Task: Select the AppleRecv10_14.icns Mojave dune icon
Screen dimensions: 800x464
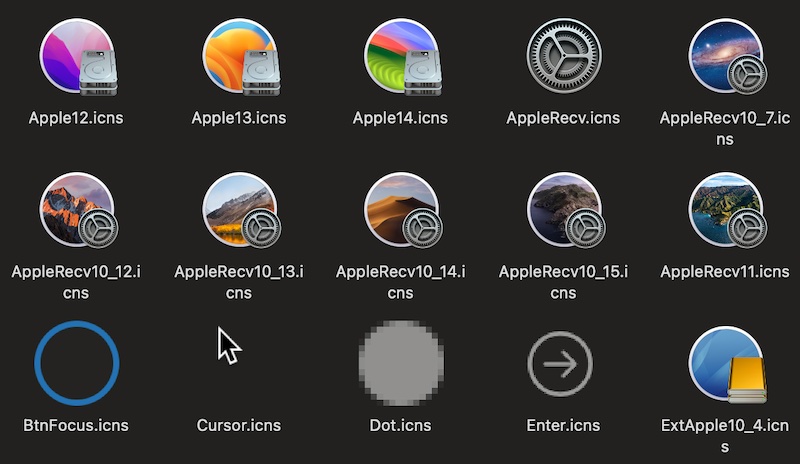Action: pyautogui.click(x=403, y=210)
